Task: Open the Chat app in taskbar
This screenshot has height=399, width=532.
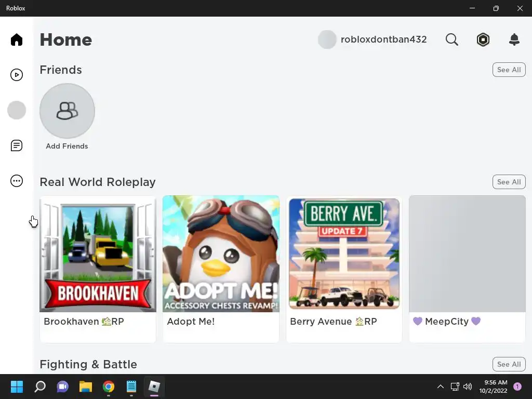Action: pos(62,387)
